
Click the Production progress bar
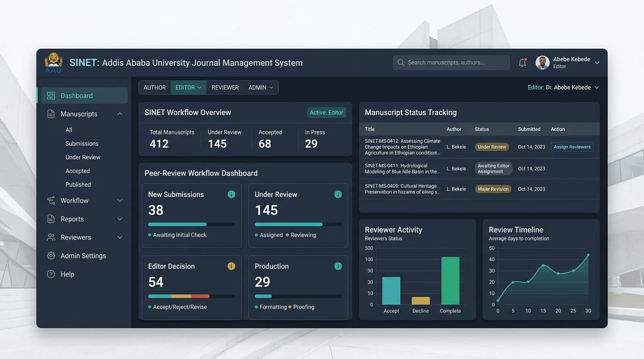pyautogui.click(x=298, y=296)
